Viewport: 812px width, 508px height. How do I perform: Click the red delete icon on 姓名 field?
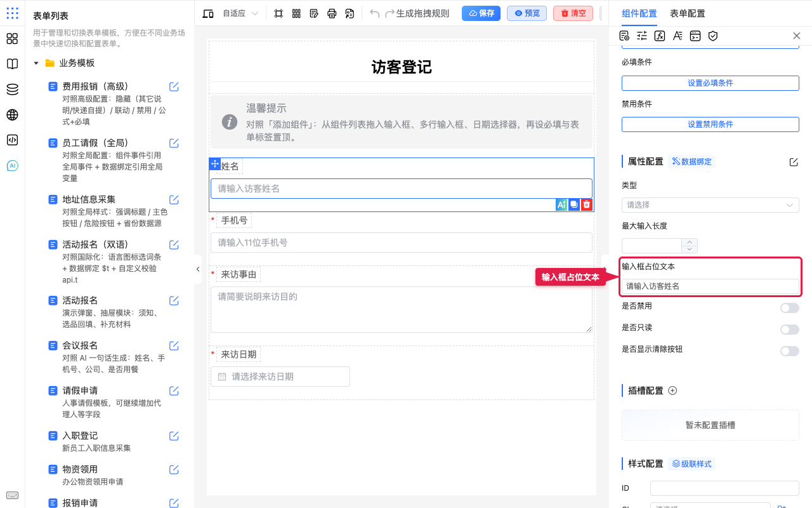click(x=587, y=204)
